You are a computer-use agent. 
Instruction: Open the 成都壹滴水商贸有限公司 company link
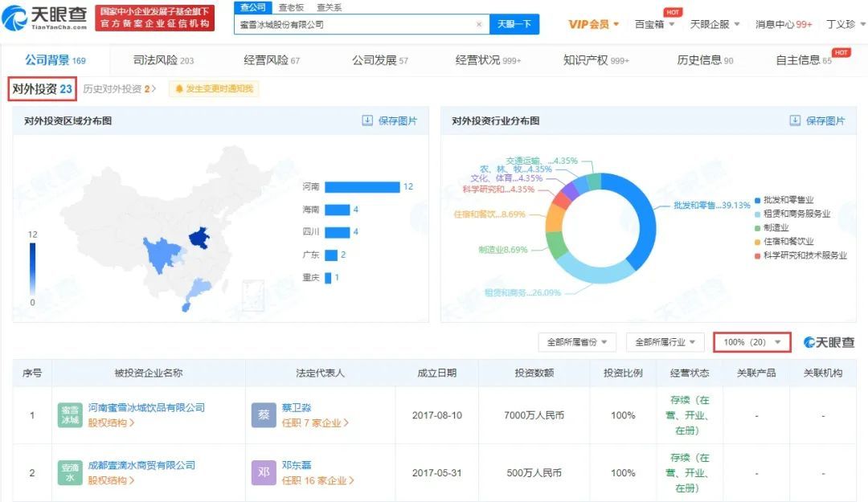141,465
